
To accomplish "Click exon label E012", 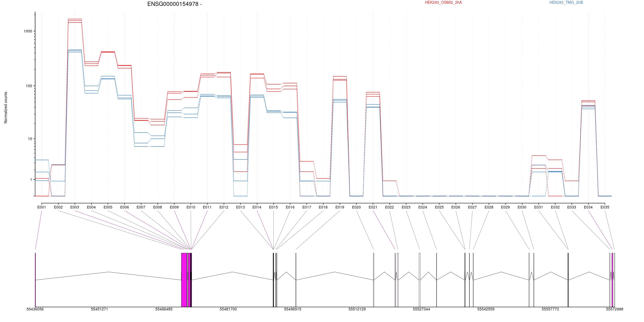I will point(224,207).
